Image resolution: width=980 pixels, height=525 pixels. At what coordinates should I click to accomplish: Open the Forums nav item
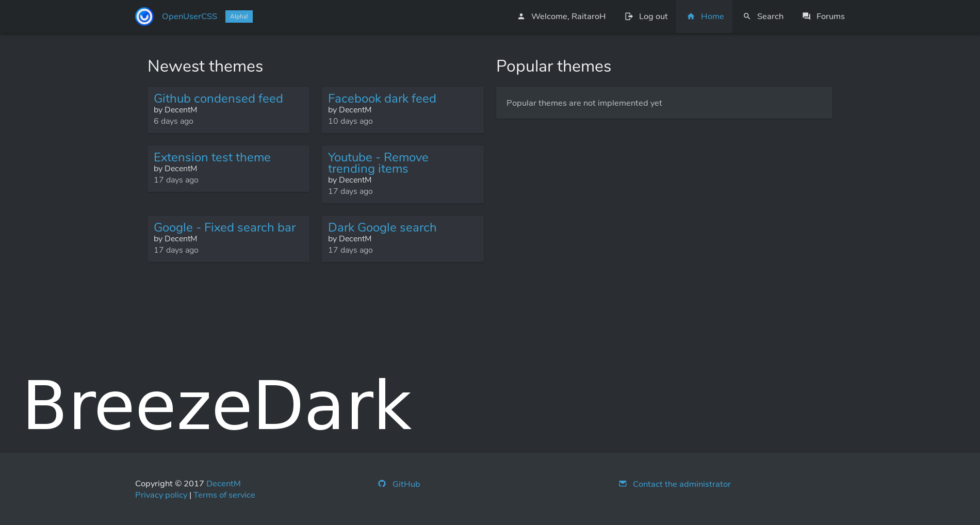[x=823, y=17]
